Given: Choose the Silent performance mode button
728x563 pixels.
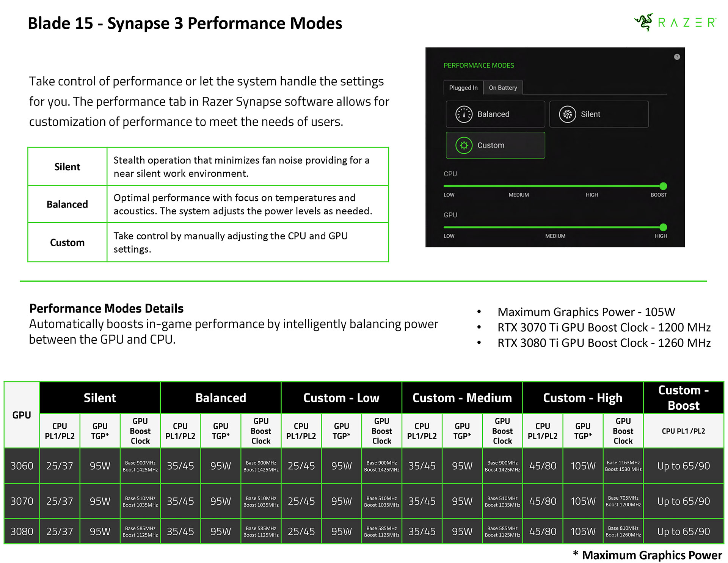Looking at the screenshot, I should [599, 114].
